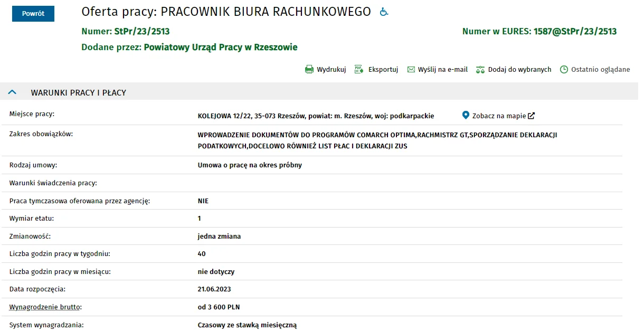
Task: Click the start date 21.06.2023
Action: tap(214, 289)
